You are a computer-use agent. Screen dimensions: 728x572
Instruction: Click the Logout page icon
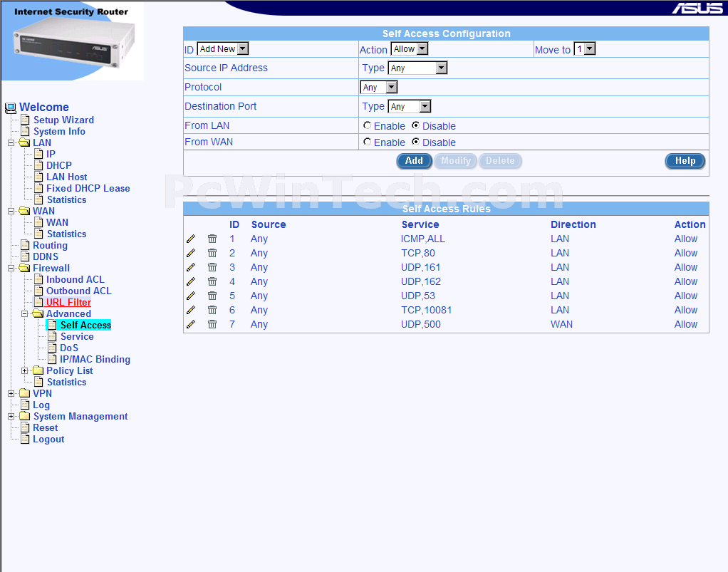coord(25,440)
